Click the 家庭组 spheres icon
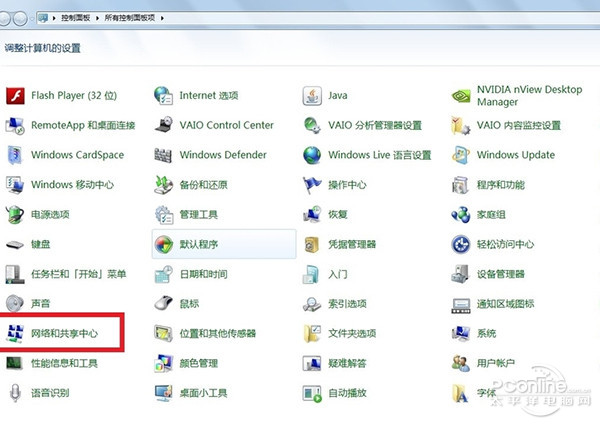 pyautogui.click(x=461, y=215)
